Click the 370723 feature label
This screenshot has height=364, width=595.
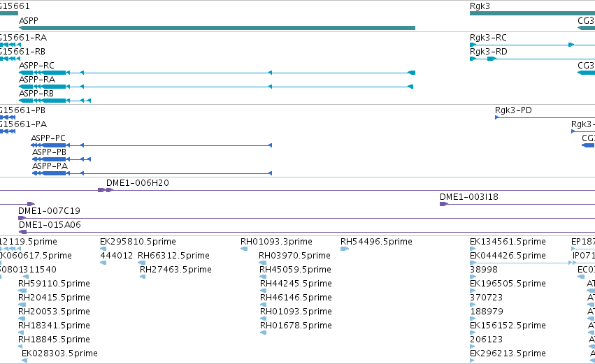486,298
